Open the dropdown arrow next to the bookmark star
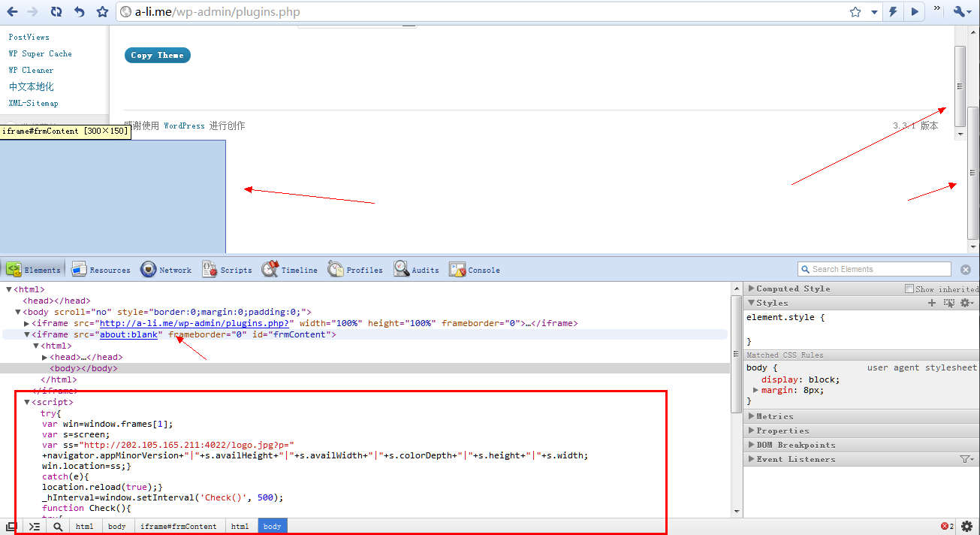The width and height of the screenshot is (980, 535). tap(874, 12)
